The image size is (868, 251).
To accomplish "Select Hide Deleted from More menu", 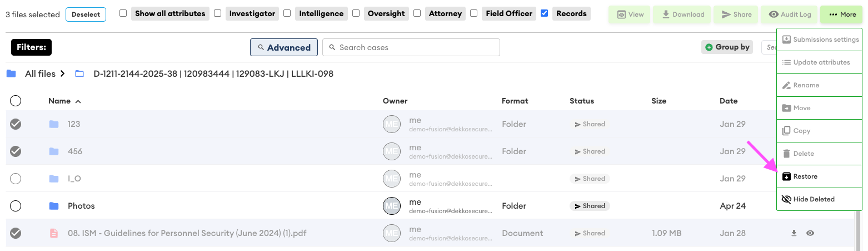I will (x=819, y=199).
